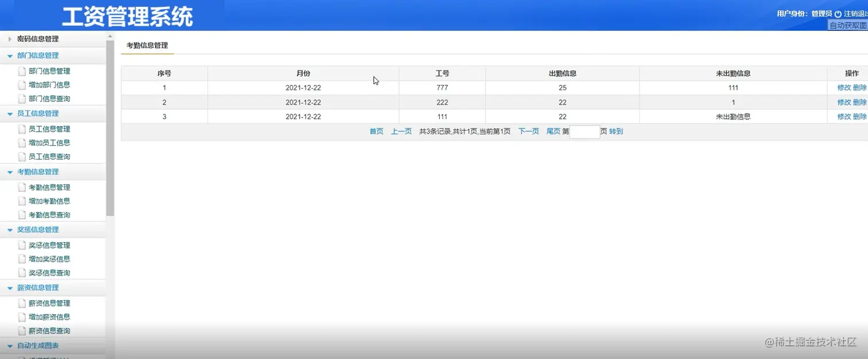Click document icon beside 增加员工信息
This screenshot has width=868, height=359.
[21, 142]
